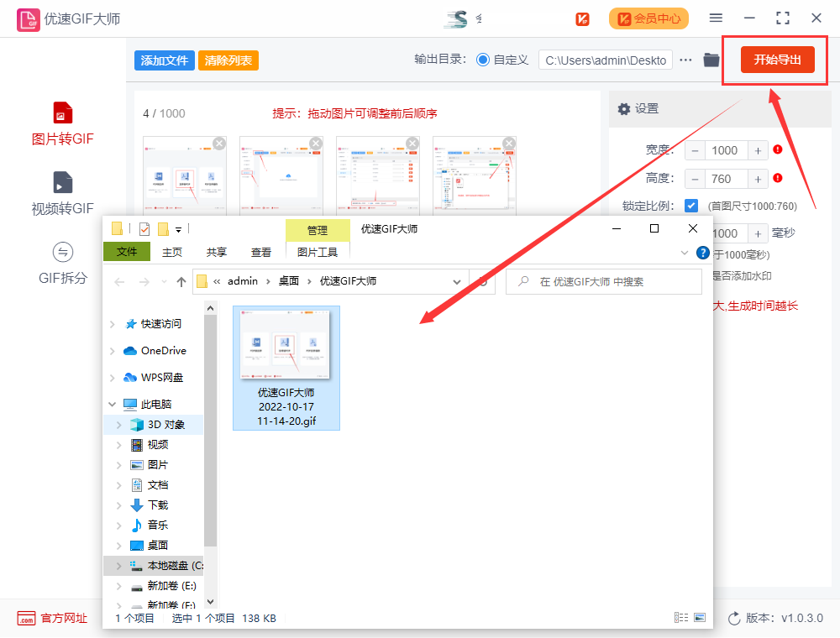Remove the first image thumbnail
Viewport: 840px width, 638px height.
tap(219, 144)
